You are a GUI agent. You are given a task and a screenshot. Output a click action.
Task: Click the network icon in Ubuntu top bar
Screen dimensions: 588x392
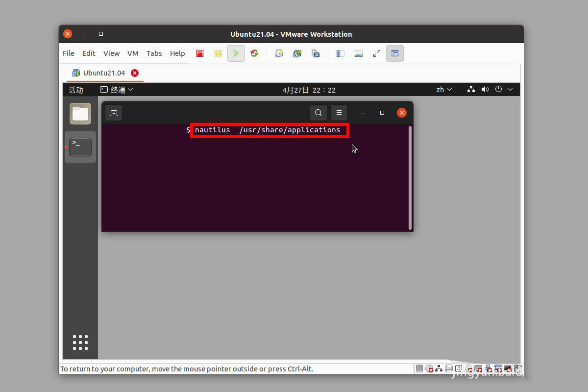pyautogui.click(x=471, y=89)
